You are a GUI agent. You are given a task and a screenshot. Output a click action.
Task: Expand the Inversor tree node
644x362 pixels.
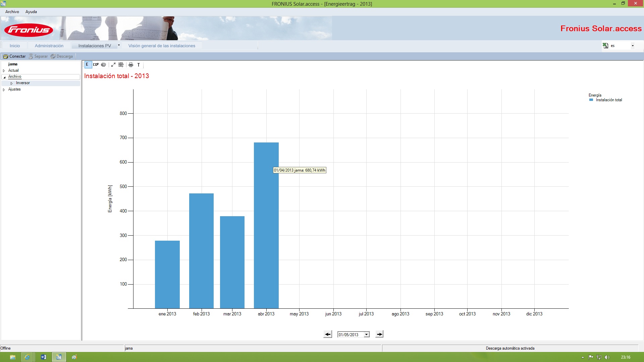12,83
